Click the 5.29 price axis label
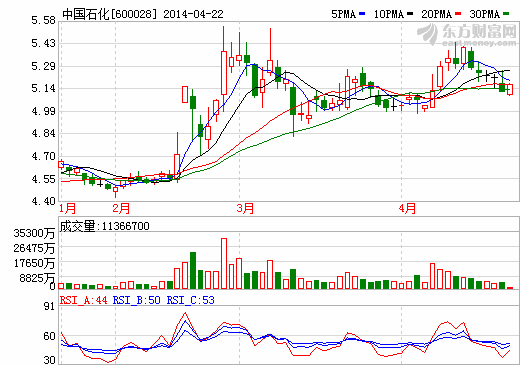The image size is (520, 365). click(x=44, y=66)
